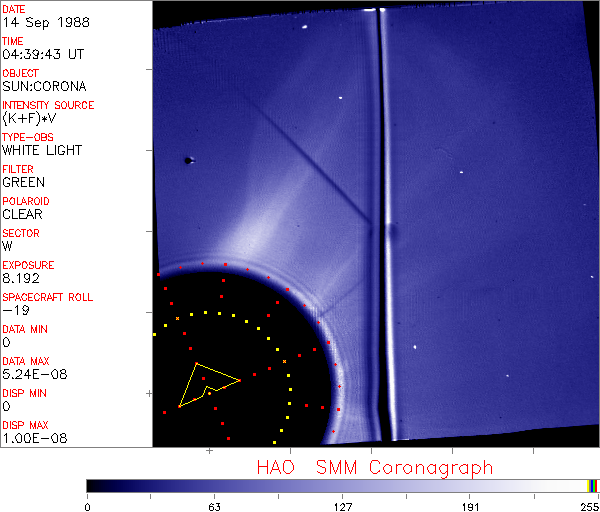The image size is (600, 512).
Task: Select the data max value 5.24E-08
Action: (35, 374)
